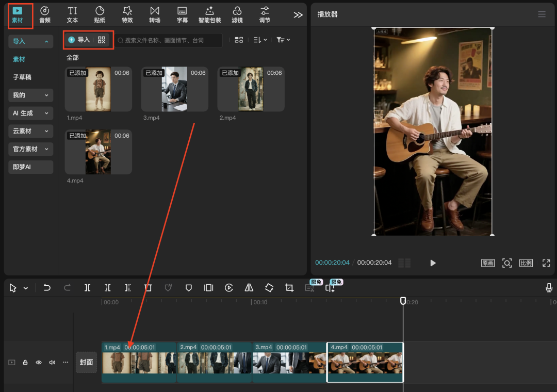Open the 滤镜 (Filters) panel
Viewport: 557px width, 392px height.
(237, 14)
